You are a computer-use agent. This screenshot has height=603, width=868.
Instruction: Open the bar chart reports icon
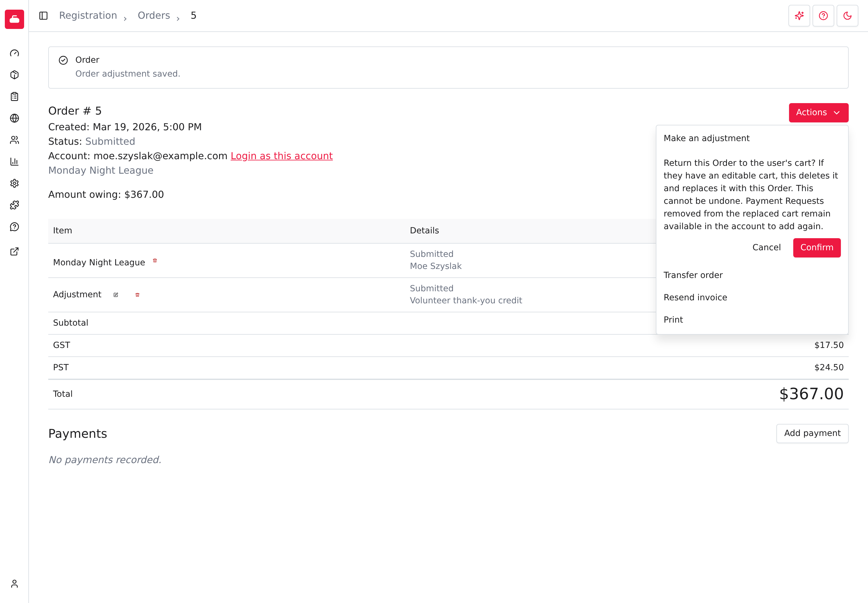click(x=14, y=162)
